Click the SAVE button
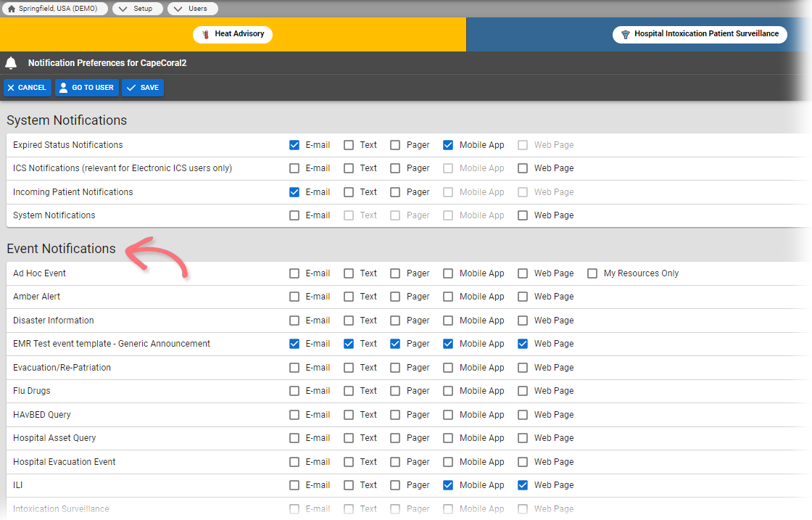This screenshot has width=812, height=520. [143, 87]
